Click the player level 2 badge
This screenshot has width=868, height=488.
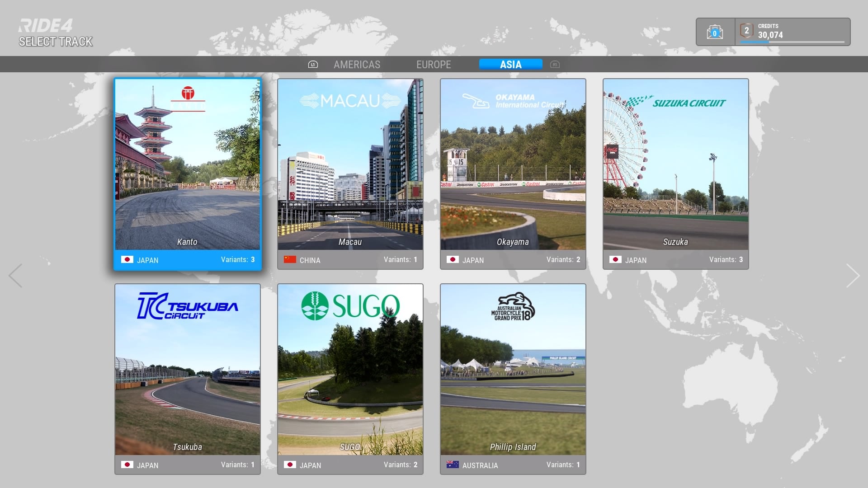coord(746,31)
